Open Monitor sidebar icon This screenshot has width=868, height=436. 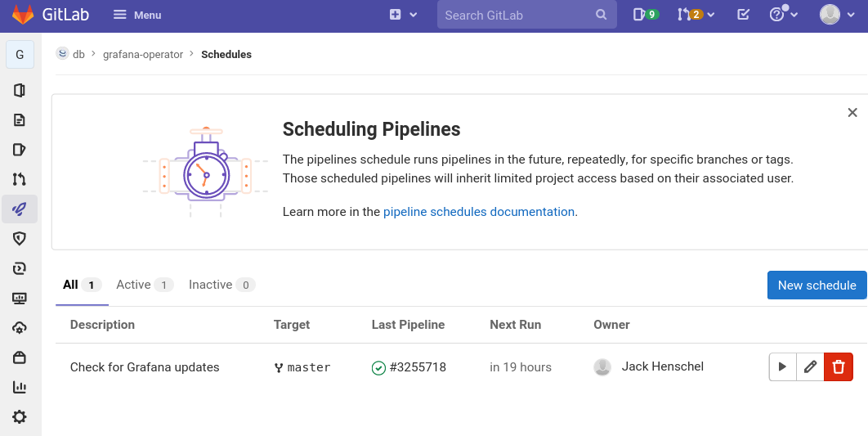[x=20, y=299]
